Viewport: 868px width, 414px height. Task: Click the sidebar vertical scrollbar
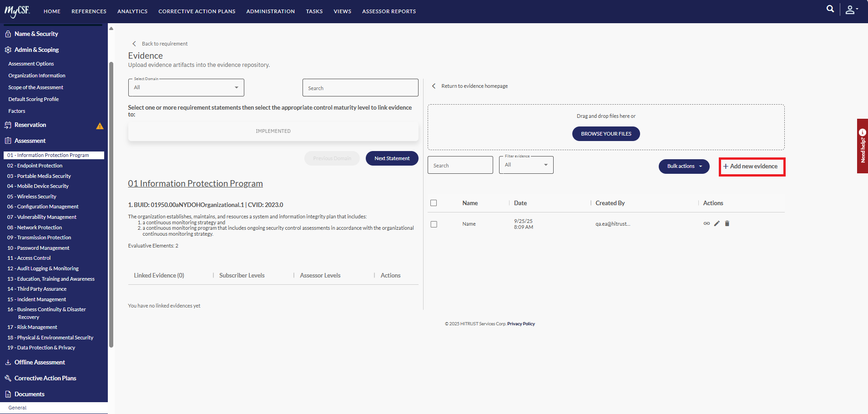tap(111, 205)
